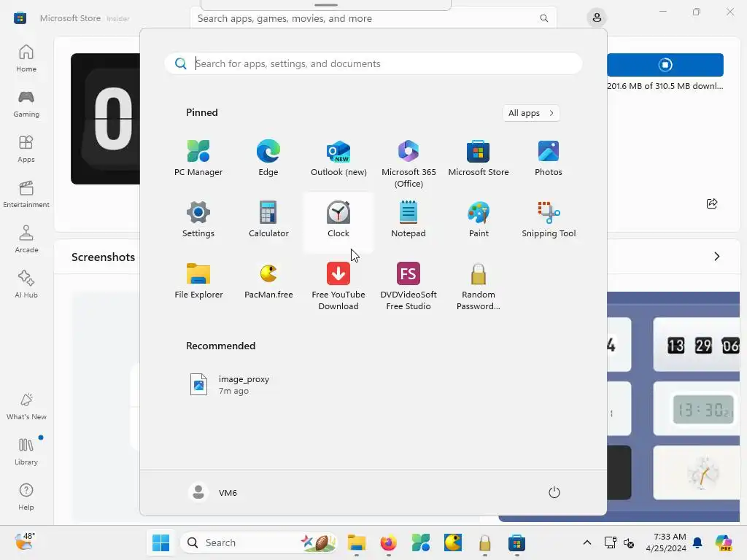Open Settings from Start menu pinned apps
Screen dimensions: 747x560
point(198,219)
